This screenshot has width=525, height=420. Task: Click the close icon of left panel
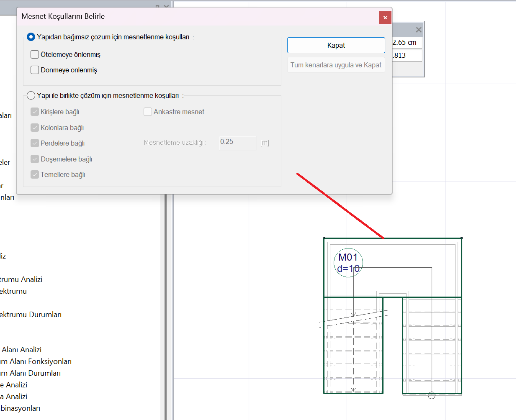pyautogui.click(x=166, y=6)
